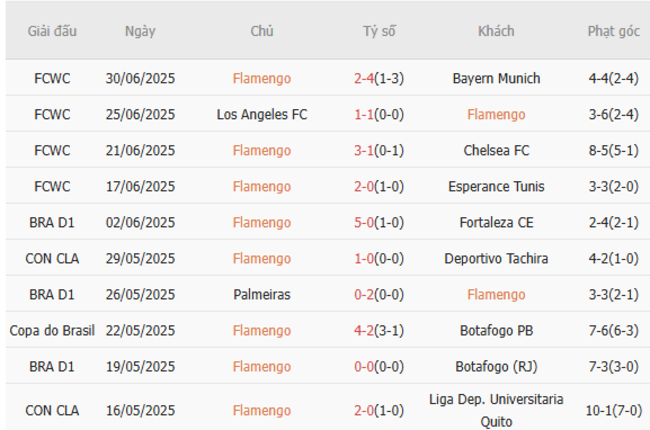
Task: Select the Phạt góc column header
Action: click(x=613, y=31)
